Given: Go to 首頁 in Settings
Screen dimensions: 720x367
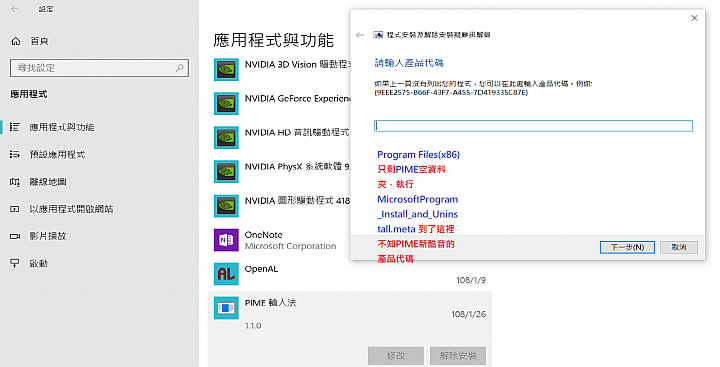Looking at the screenshot, I should (39, 41).
